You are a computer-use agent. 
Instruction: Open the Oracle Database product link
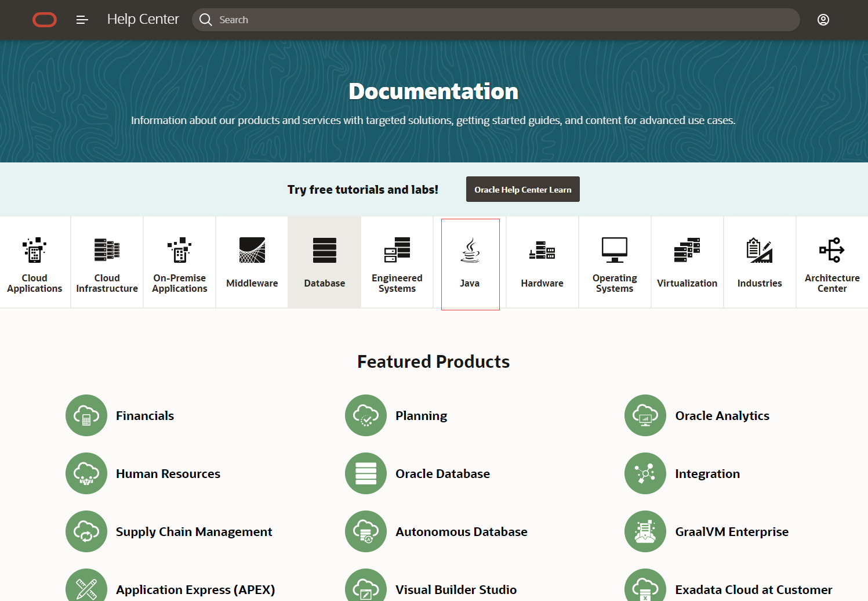point(443,474)
